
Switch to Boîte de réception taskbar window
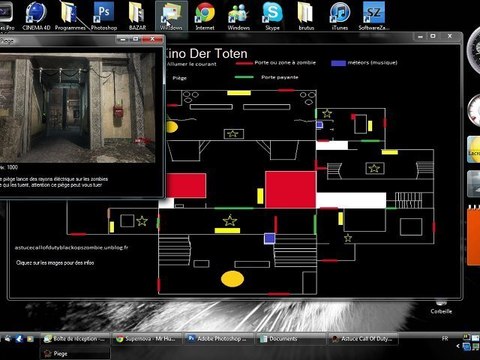coord(75,339)
